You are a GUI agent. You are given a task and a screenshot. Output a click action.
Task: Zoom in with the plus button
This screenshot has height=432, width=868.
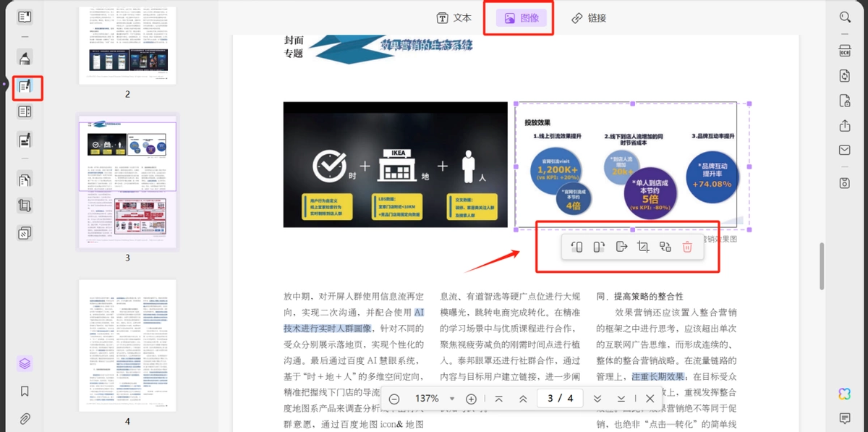471,399
